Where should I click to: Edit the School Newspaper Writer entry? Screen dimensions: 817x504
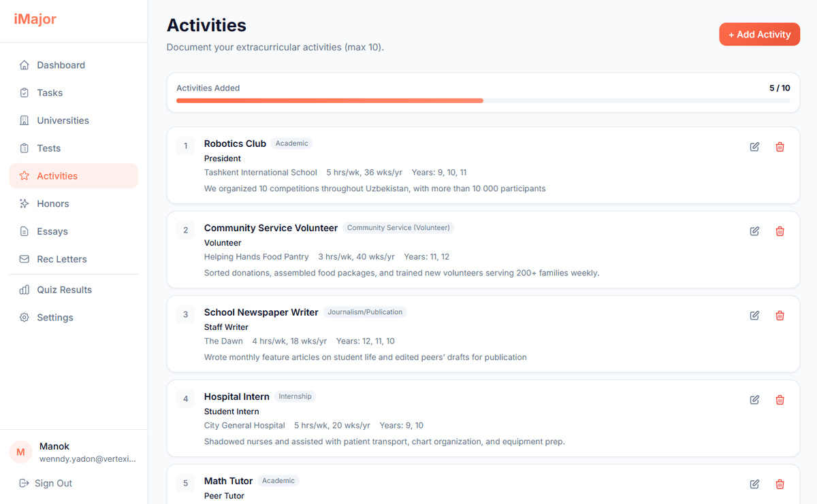[x=754, y=315]
